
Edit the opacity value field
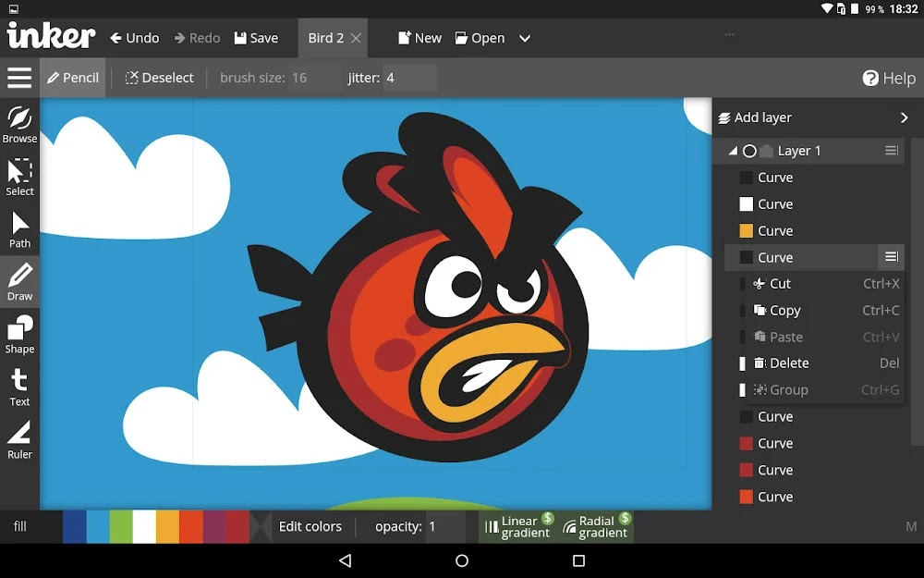tap(444, 527)
